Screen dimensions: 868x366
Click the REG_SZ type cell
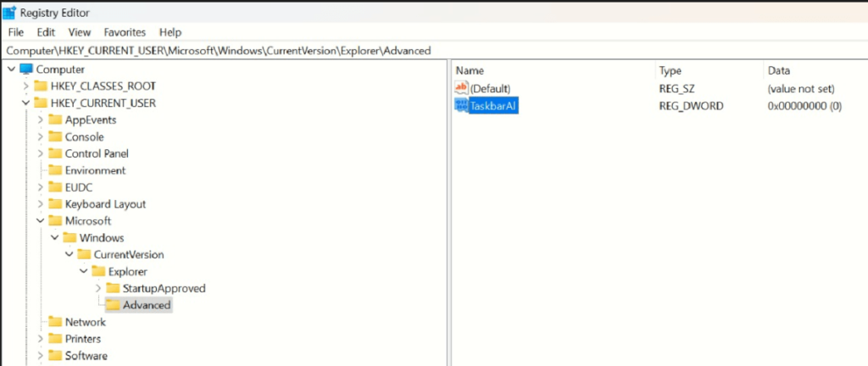pyautogui.click(x=677, y=88)
